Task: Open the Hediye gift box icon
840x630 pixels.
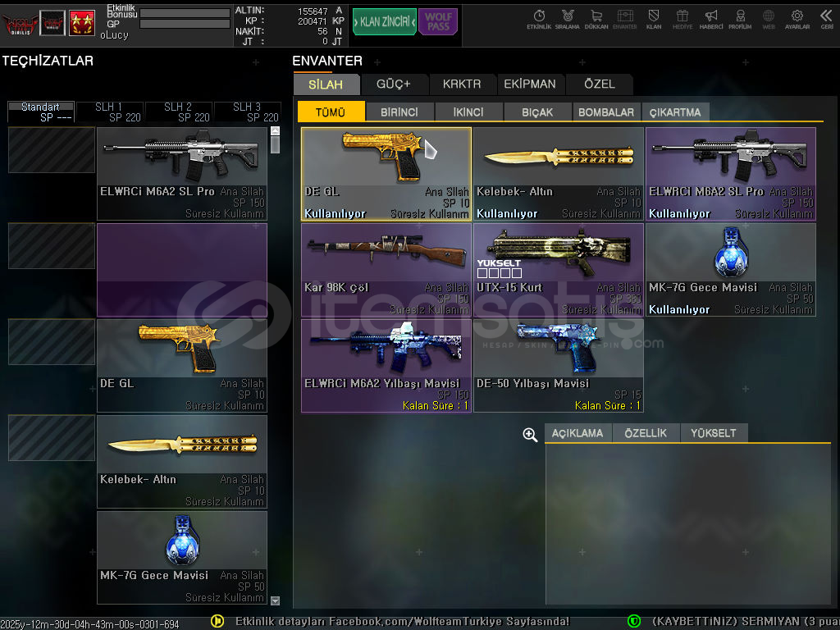Action: (x=682, y=20)
